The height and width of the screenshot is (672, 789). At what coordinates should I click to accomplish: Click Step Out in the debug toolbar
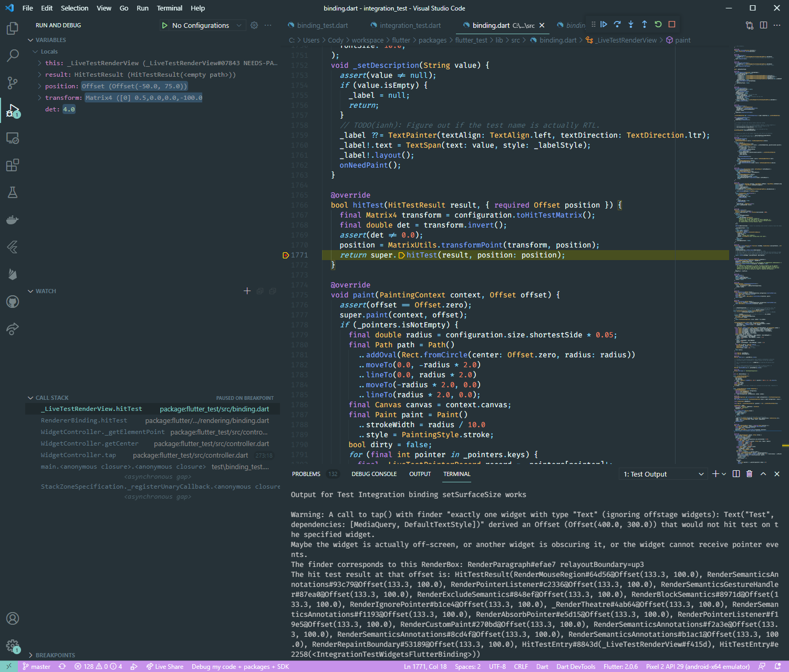[645, 24]
